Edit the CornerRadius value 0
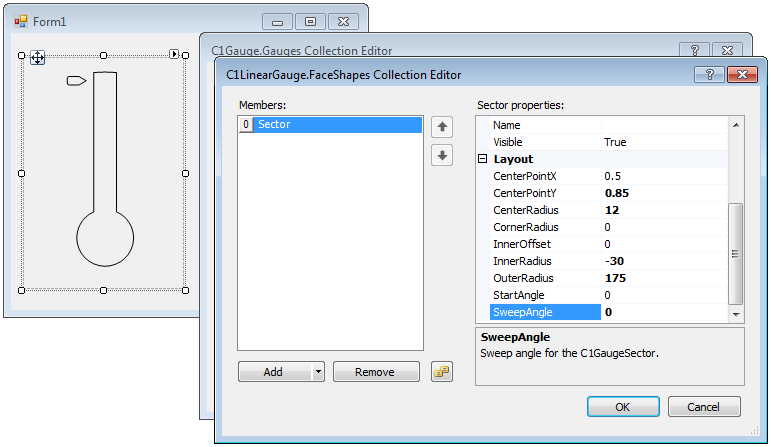Screen dimensions: 771x447 [x=664, y=227]
